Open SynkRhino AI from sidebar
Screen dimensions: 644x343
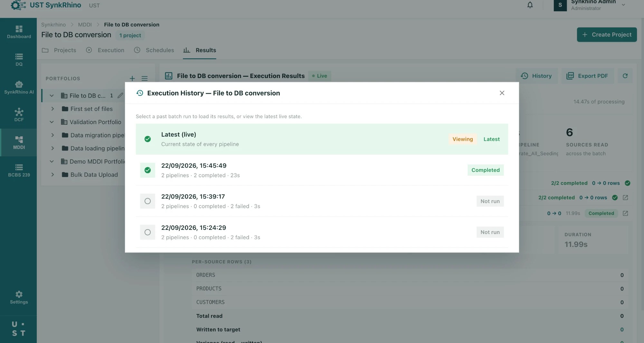(x=19, y=87)
